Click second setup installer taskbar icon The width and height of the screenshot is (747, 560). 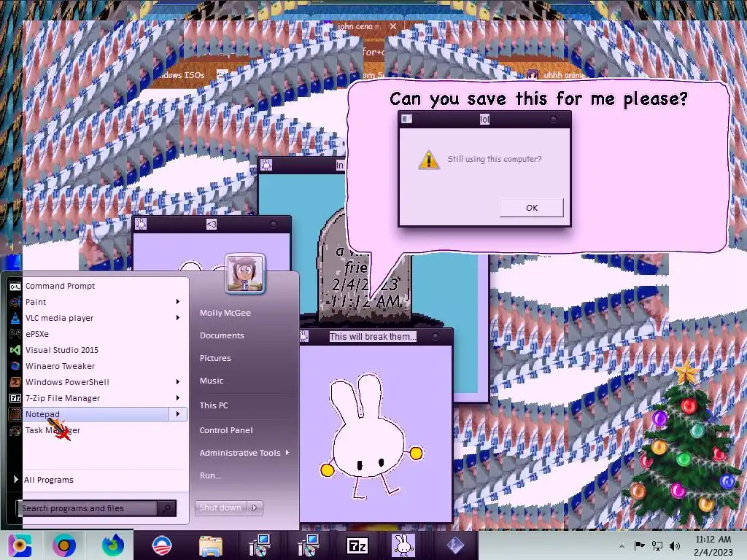tap(309, 545)
